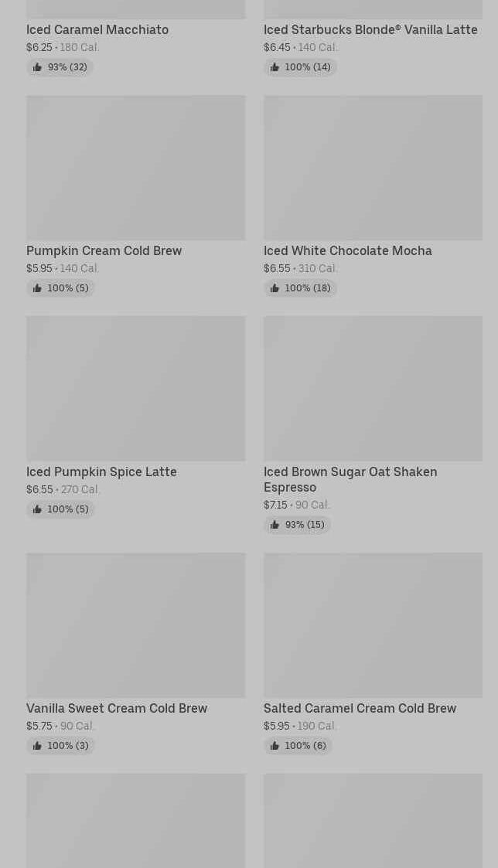The width and height of the screenshot is (498, 868).
Task: Click the 93% (15) rating badge
Action: [x=298, y=525]
